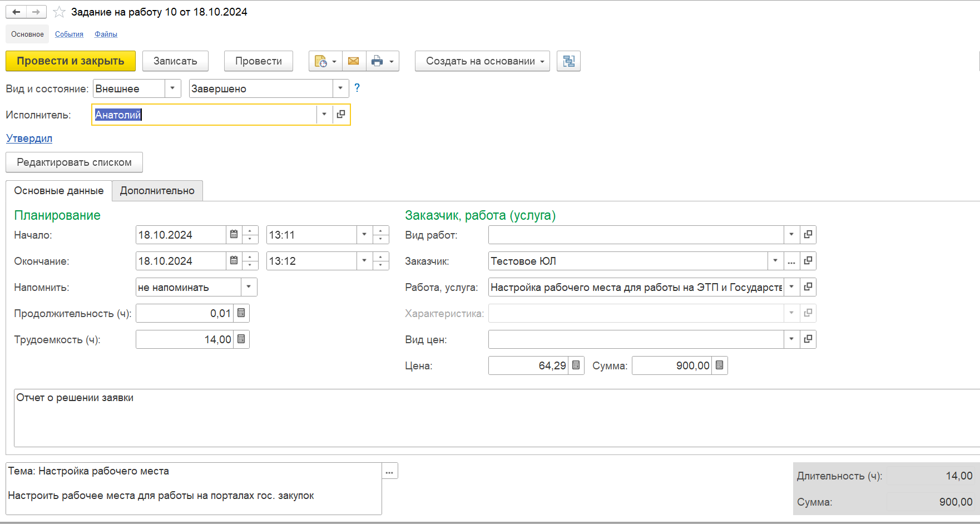Screen dimensions: 980x524
Task: Open calendar for Начало date
Action: pyautogui.click(x=234, y=235)
